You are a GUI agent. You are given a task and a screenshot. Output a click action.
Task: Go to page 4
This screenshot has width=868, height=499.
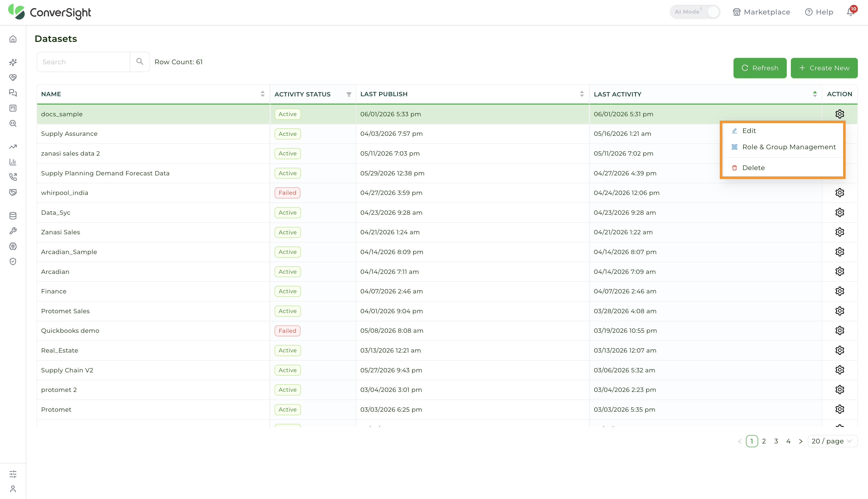[x=788, y=441]
